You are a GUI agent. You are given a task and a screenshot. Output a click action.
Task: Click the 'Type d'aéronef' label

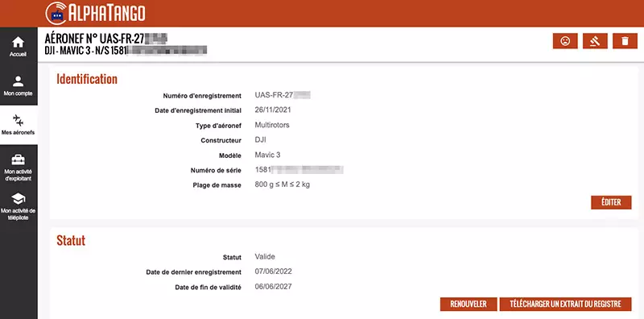pyautogui.click(x=218, y=126)
